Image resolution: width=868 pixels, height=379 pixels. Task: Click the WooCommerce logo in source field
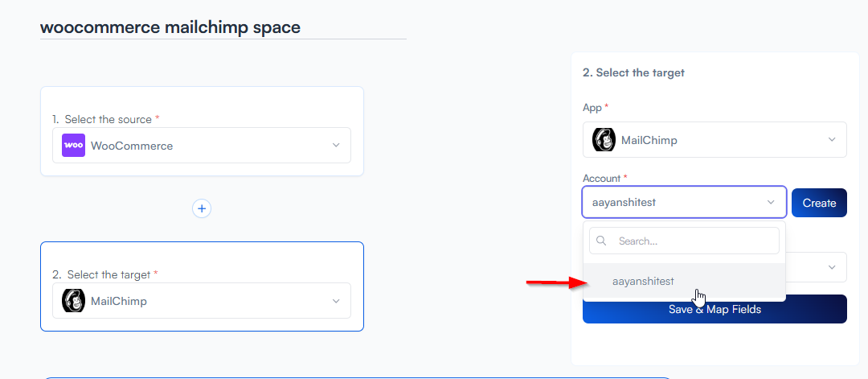coord(74,146)
